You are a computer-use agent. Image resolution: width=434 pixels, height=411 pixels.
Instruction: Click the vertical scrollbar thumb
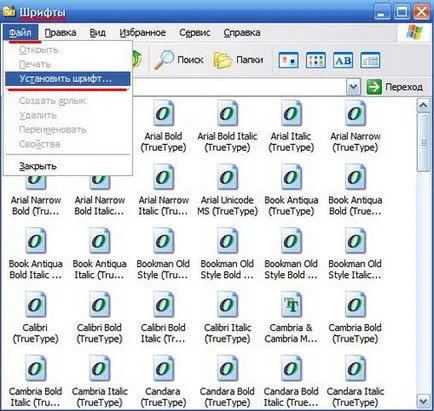[424, 142]
